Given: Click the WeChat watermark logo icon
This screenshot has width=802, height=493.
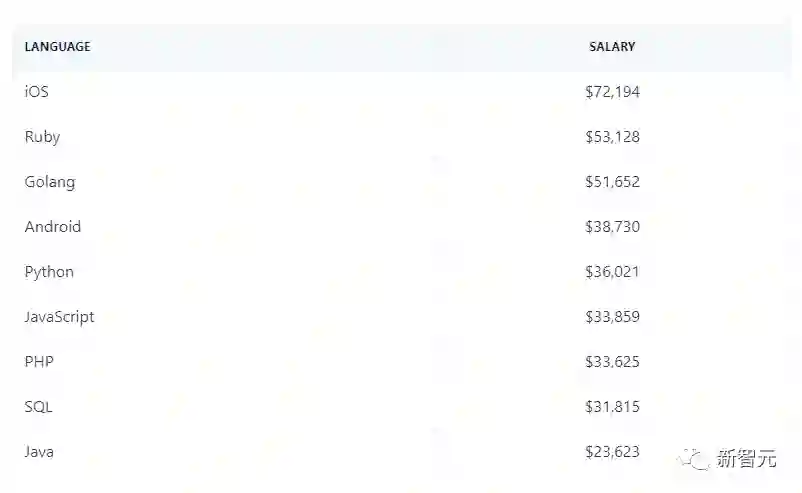Looking at the screenshot, I should click(693, 459).
